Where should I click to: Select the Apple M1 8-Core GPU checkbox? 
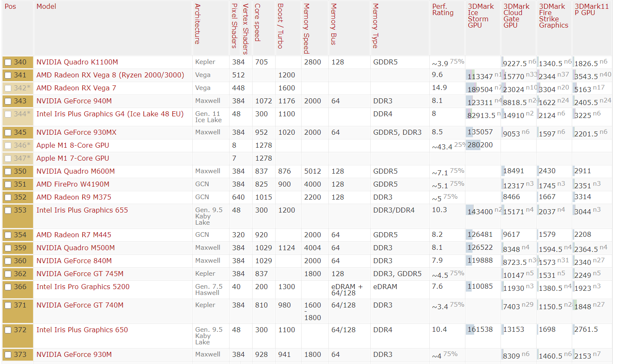[8, 146]
